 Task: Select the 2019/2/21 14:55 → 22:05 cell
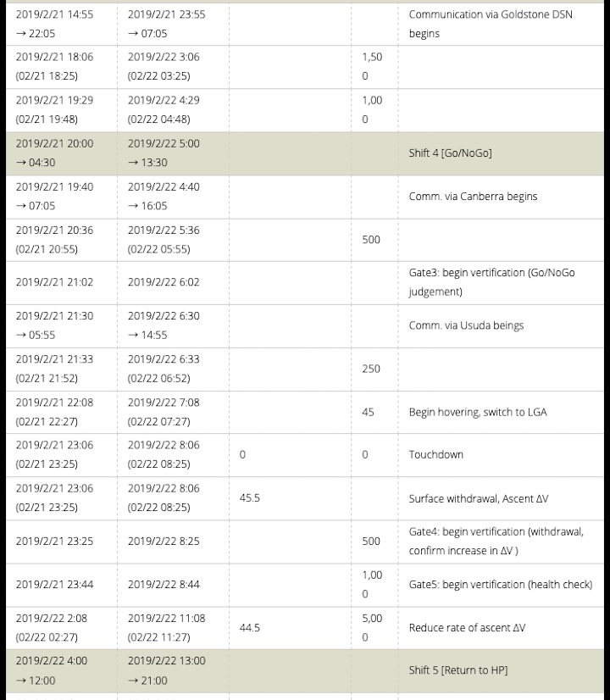(x=54, y=24)
